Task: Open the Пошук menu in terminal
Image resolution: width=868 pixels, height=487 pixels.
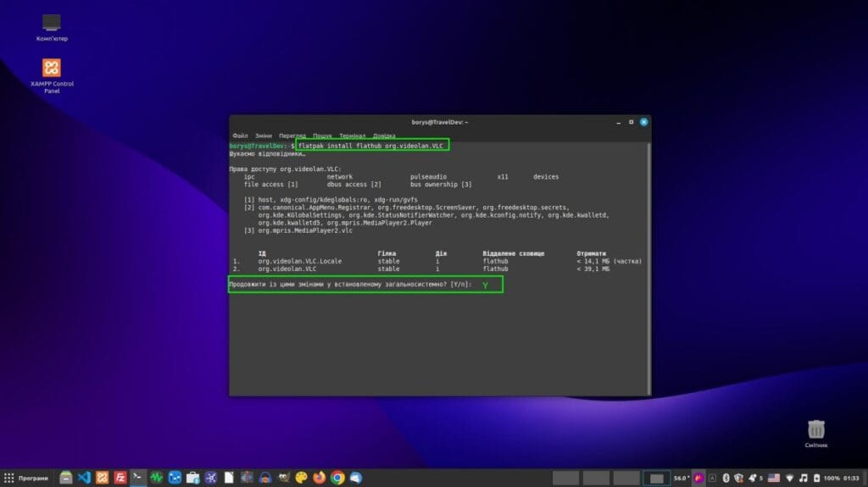Action: click(x=322, y=136)
